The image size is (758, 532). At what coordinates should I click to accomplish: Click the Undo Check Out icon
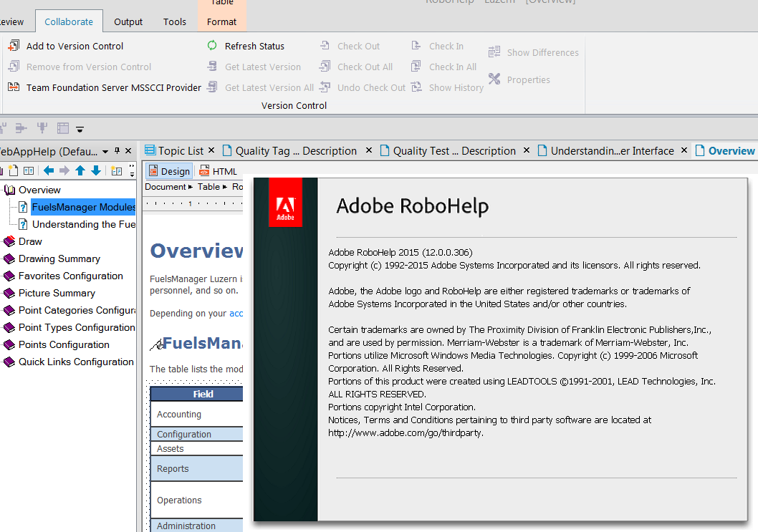(x=325, y=87)
